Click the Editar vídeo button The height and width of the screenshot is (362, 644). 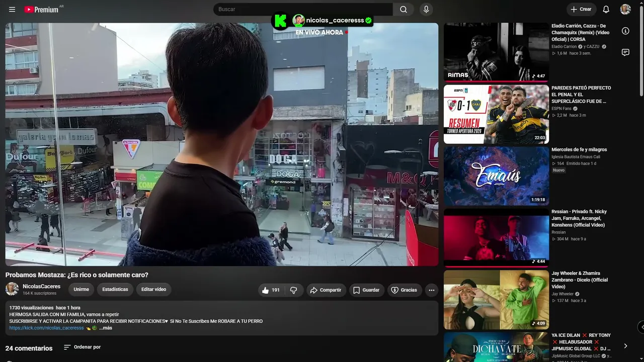click(153, 290)
